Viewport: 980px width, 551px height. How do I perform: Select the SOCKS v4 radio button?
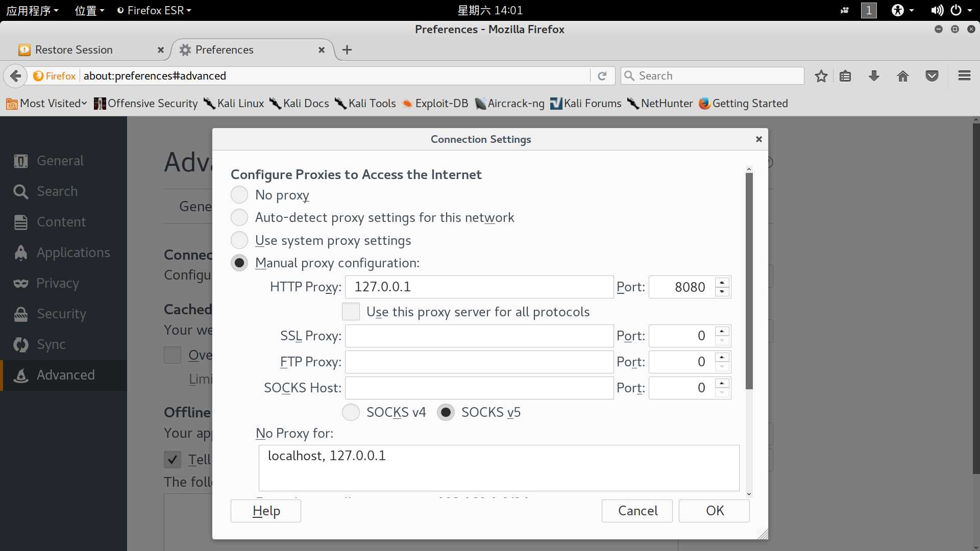[x=350, y=412]
